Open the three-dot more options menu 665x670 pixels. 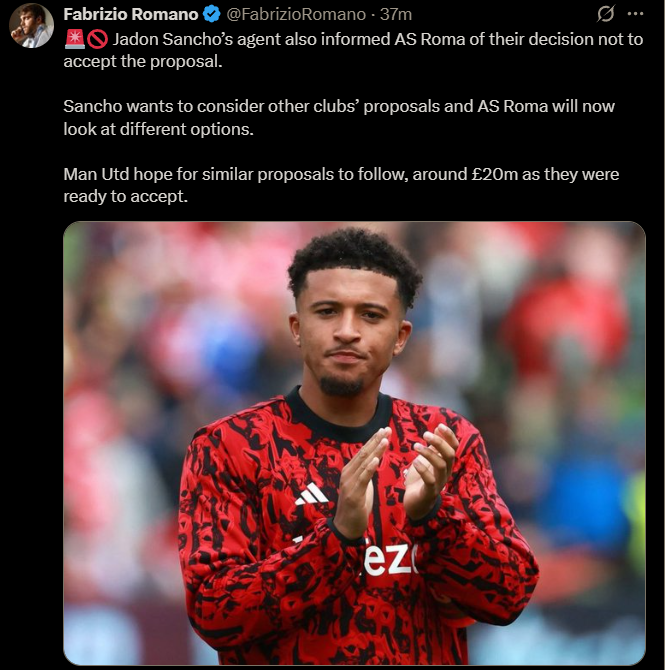click(x=635, y=14)
